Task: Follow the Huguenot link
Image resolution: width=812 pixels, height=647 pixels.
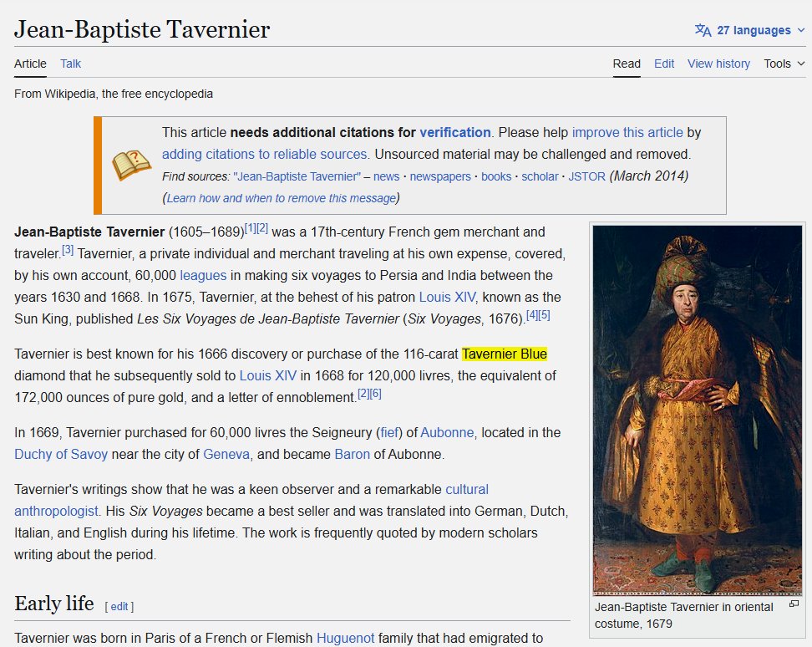Action: coord(345,638)
